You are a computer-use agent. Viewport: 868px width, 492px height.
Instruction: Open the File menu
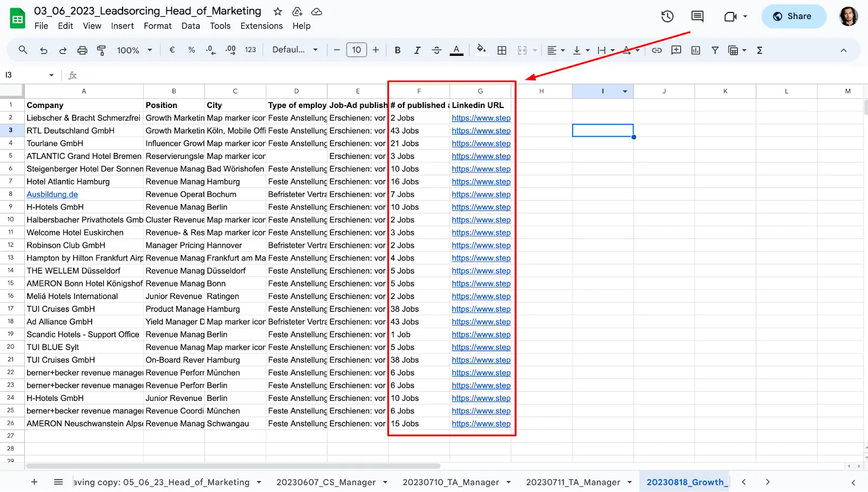point(41,25)
